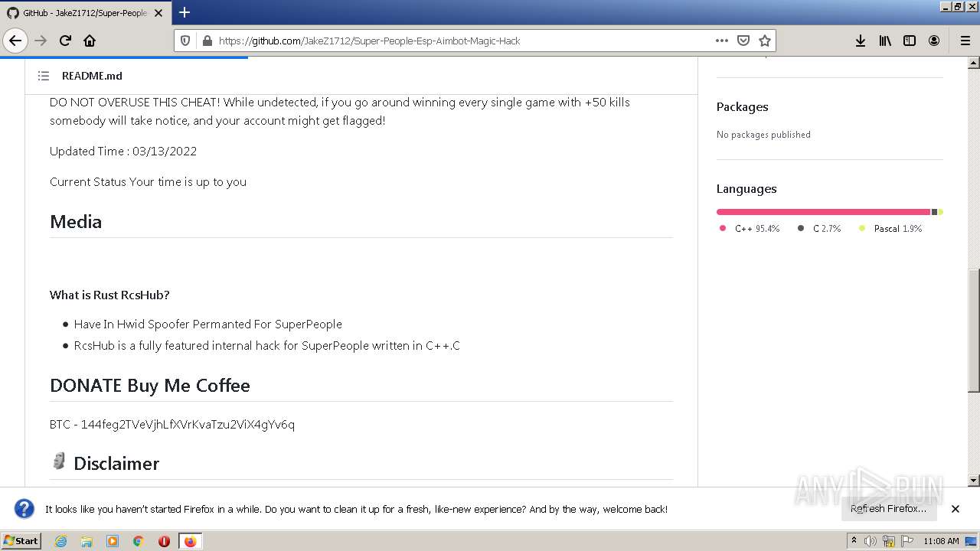
Task: Close the GitHub tab
Action: (158, 13)
